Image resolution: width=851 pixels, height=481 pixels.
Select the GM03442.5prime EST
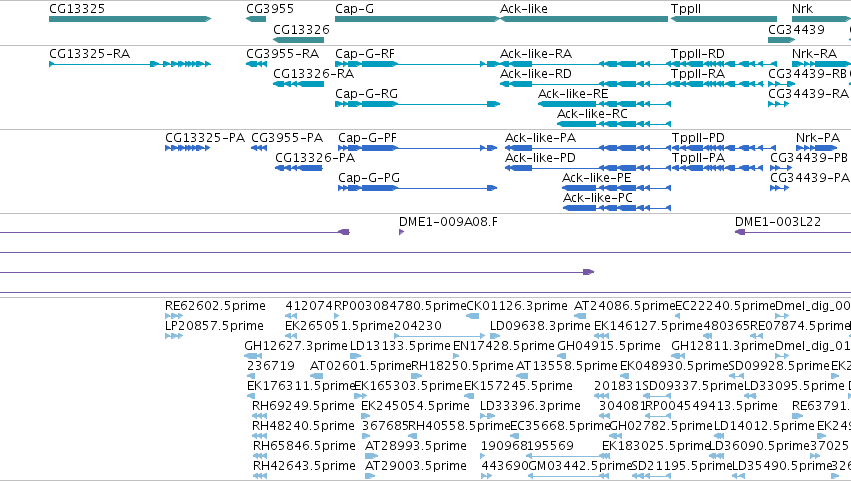[x=568, y=477]
